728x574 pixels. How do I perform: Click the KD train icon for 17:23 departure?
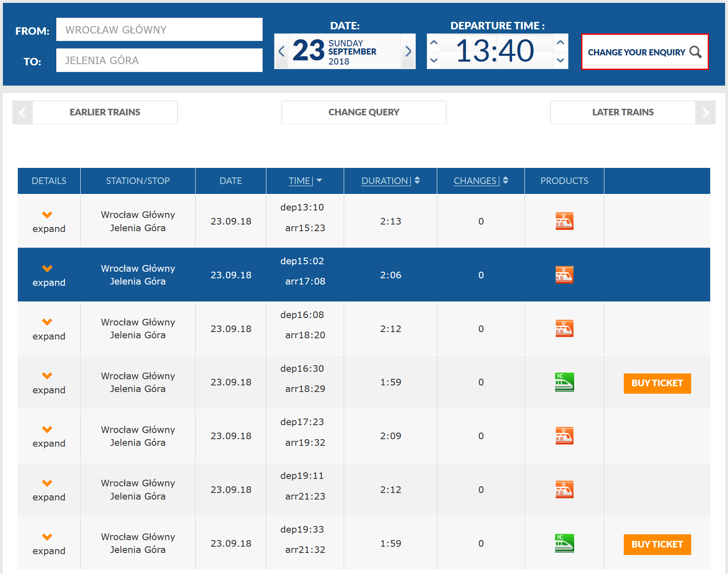click(x=564, y=436)
